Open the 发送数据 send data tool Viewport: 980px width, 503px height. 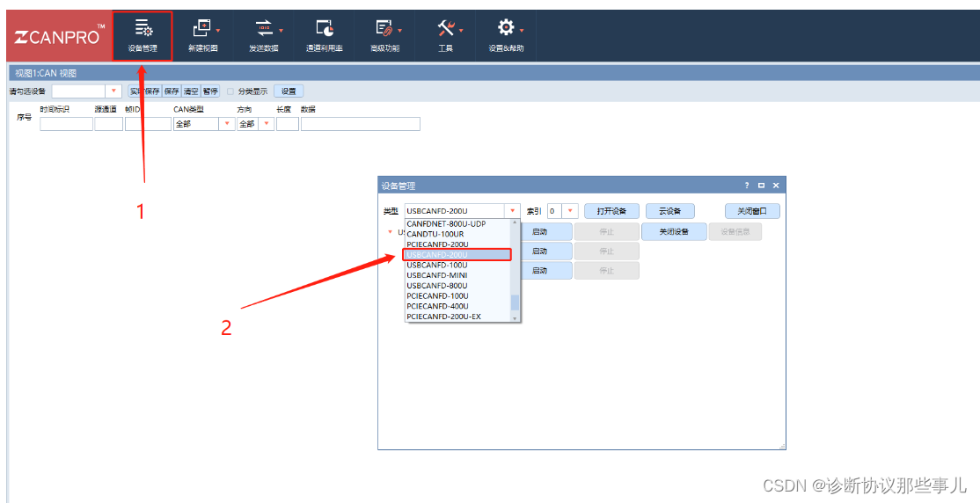(264, 36)
